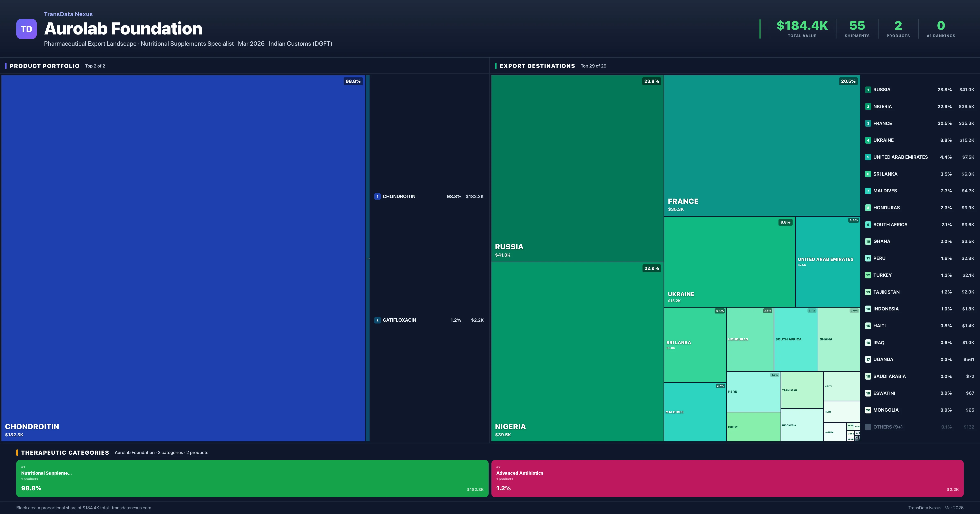Click Russia's number 1 rank badge
The height and width of the screenshot is (514, 980).
[868, 90]
